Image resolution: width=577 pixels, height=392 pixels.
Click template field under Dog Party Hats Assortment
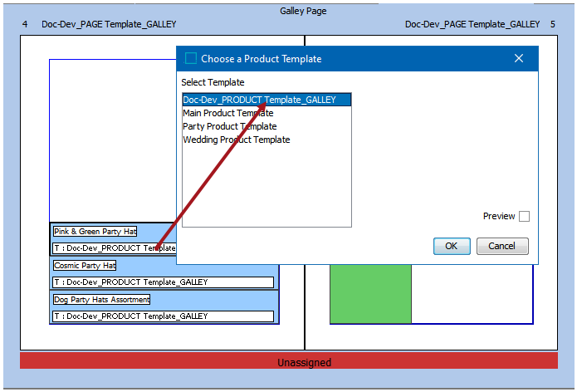[x=163, y=316]
